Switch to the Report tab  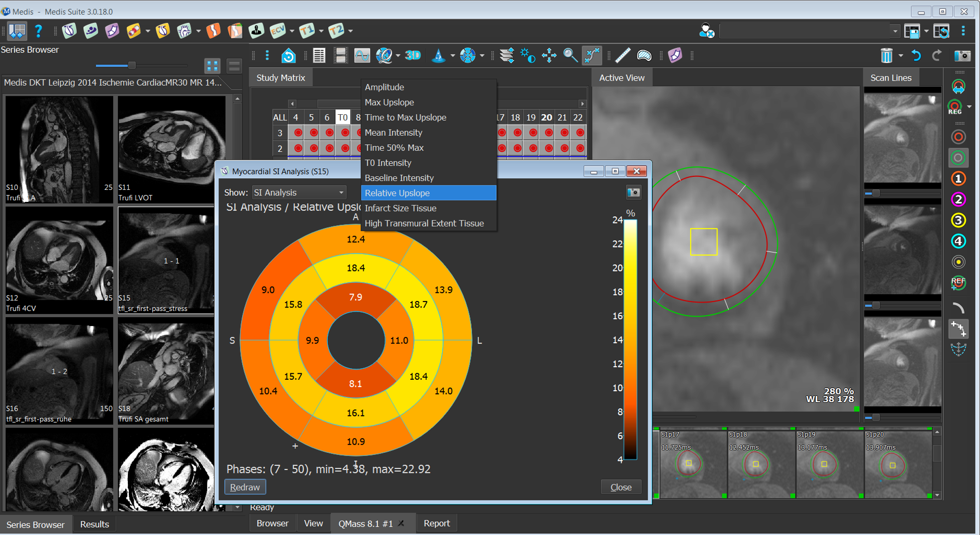[436, 523]
